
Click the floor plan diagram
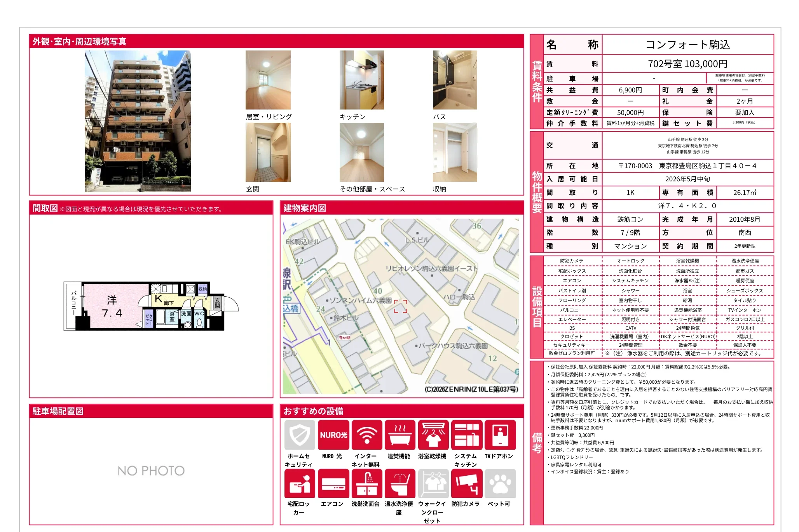pos(151,306)
